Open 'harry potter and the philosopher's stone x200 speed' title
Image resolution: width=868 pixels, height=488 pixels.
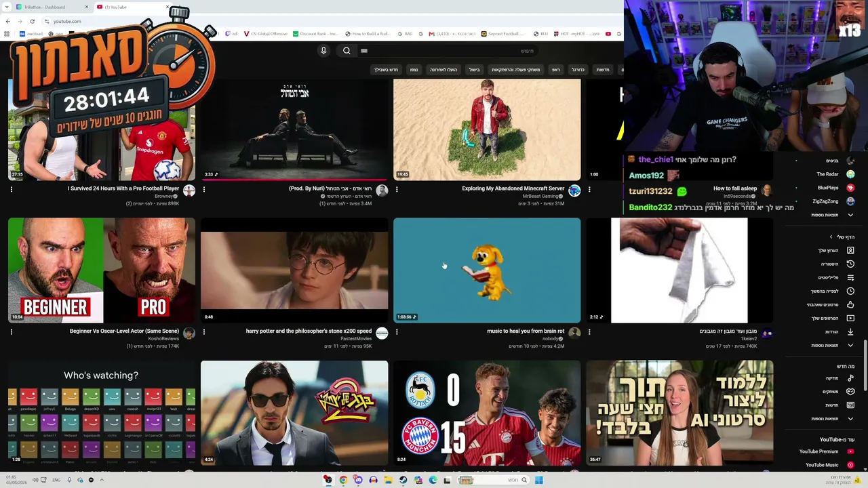pyautogui.click(x=309, y=331)
